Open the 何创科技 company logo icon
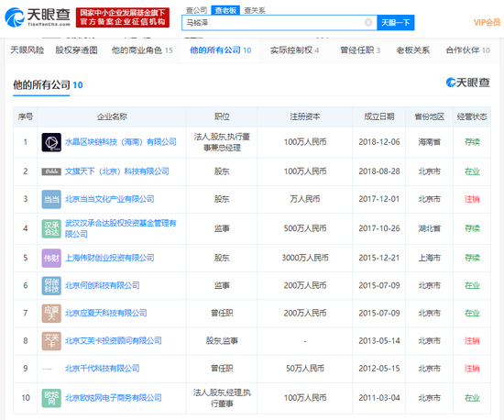Image resolution: width=504 pixels, height=420 pixels. [51, 285]
